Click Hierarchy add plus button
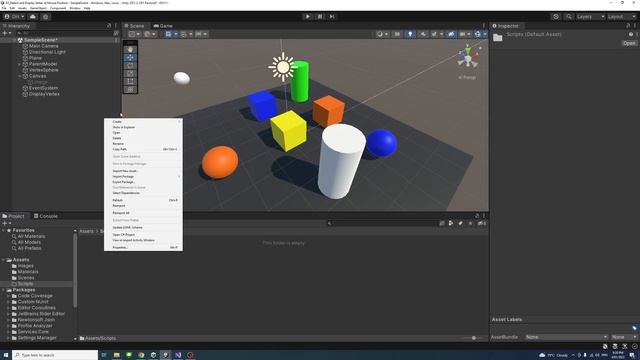The image size is (640, 360). tap(5, 33)
